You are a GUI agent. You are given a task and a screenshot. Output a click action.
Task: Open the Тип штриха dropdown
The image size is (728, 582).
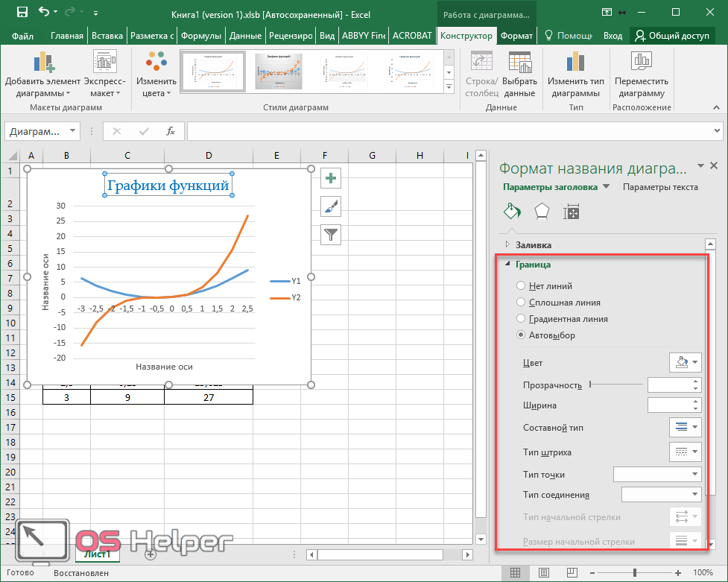click(x=685, y=452)
